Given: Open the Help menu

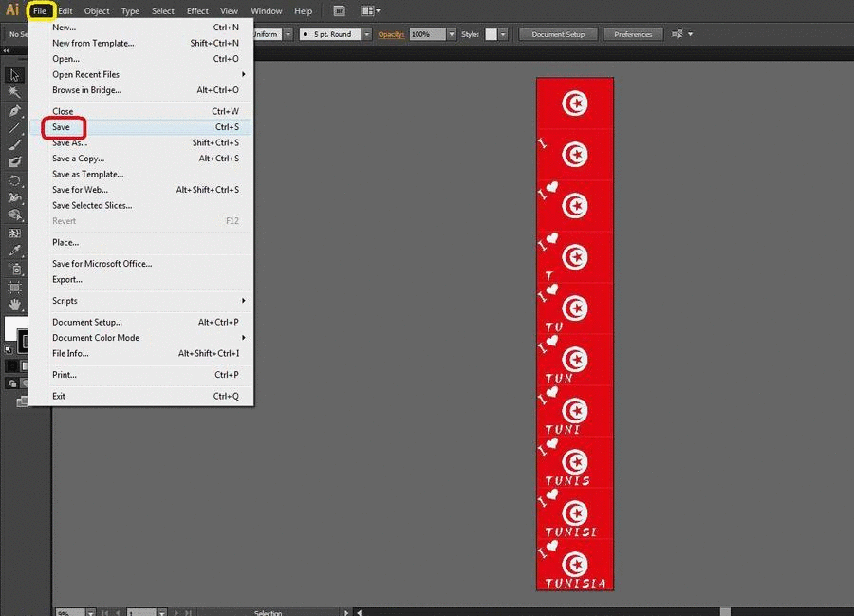Looking at the screenshot, I should [304, 10].
